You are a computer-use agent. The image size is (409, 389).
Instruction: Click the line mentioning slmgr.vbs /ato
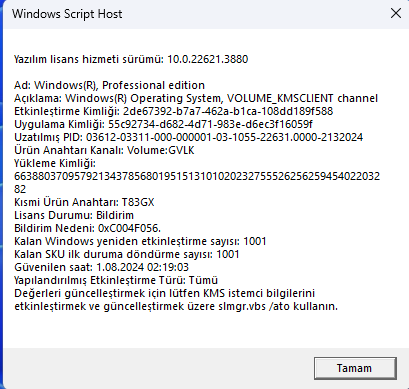[x=176, y=306]
